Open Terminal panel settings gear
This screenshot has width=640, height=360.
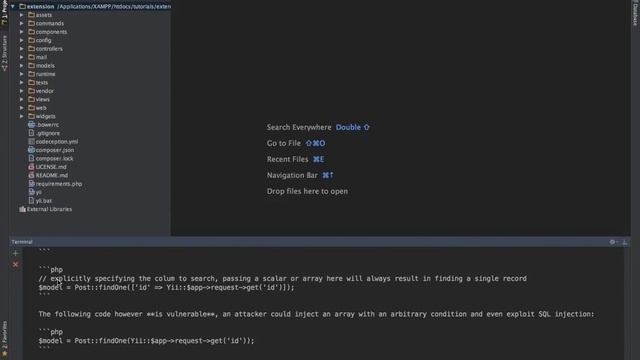point(613,242)
